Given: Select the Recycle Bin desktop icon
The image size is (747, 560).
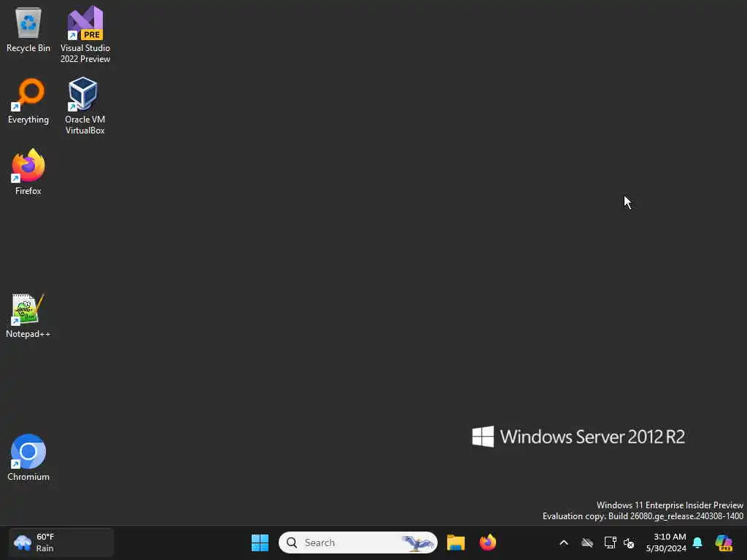Looking at the screenshot, I should coord(28,29).
